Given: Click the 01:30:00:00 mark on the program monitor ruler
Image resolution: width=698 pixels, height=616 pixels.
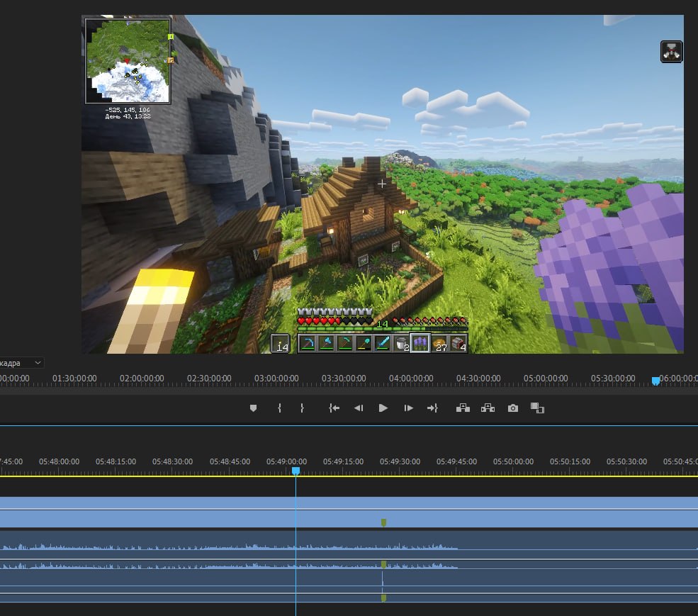Looking at the screenshot, I should tap(74, 378).
